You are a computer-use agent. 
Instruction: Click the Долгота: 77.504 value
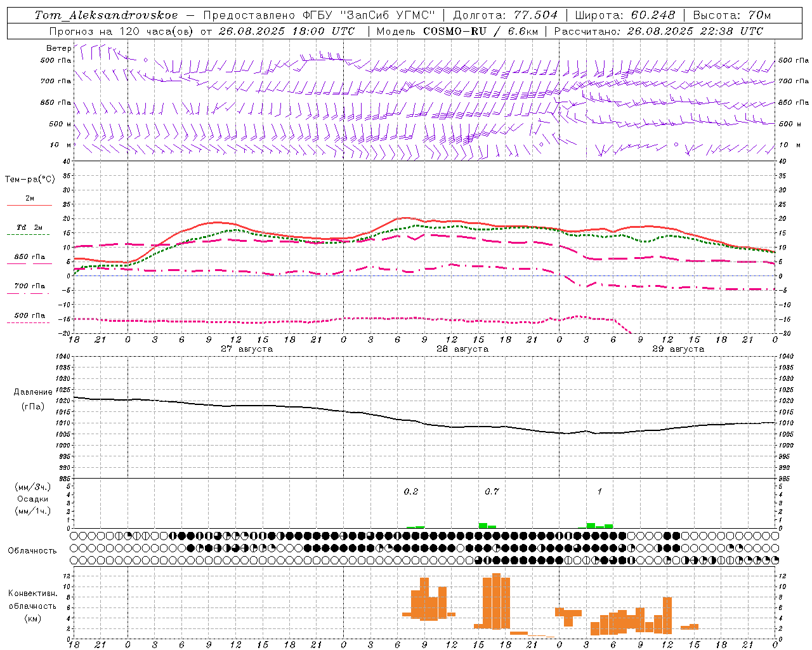coord(506,15)
